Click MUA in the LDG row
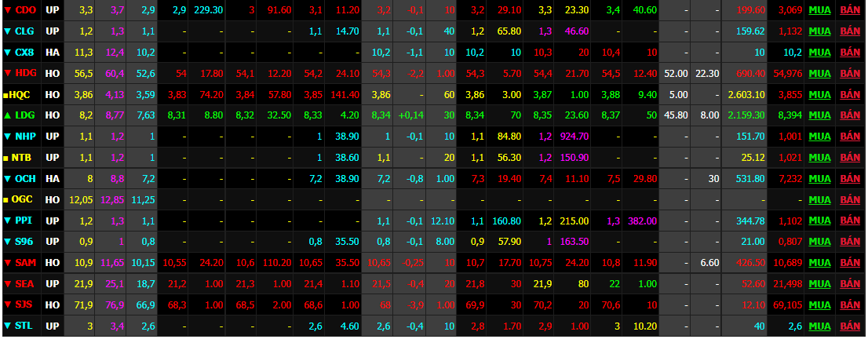This screenshot has width=868, height=361. (x=819, y=115)
